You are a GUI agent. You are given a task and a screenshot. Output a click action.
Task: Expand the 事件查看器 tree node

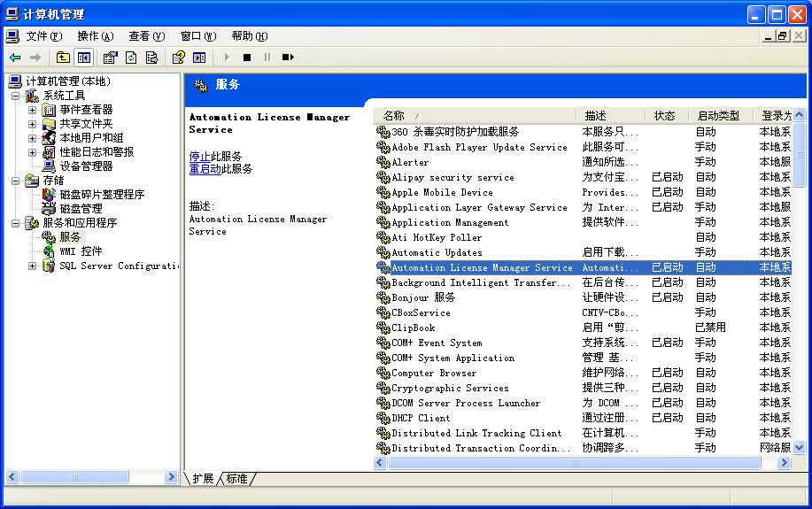33,110
